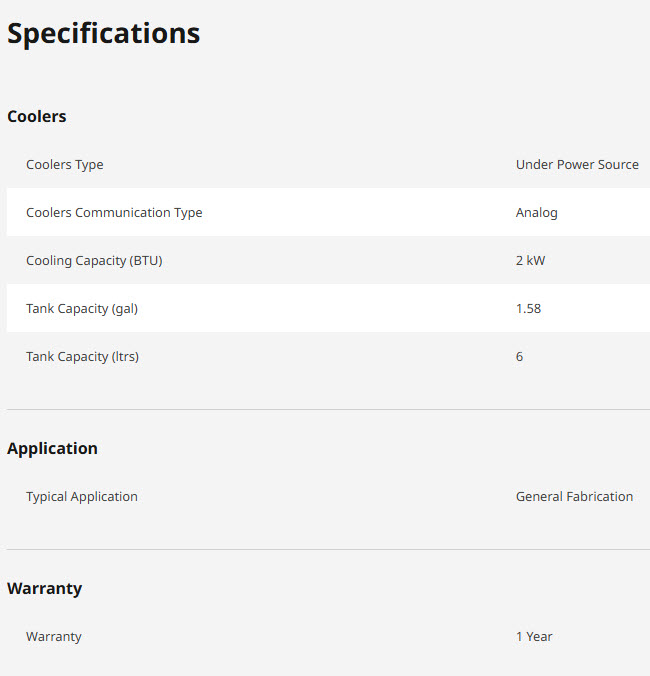Screen dimensions: 650x676
Task: Select the Under Power Source value
Action: [577, 164]
